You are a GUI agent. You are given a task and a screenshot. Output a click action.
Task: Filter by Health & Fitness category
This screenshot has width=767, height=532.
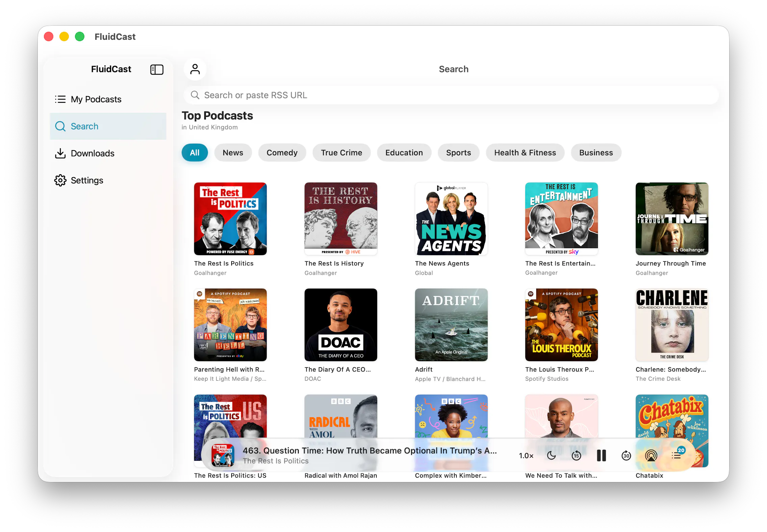pos(525,153)
